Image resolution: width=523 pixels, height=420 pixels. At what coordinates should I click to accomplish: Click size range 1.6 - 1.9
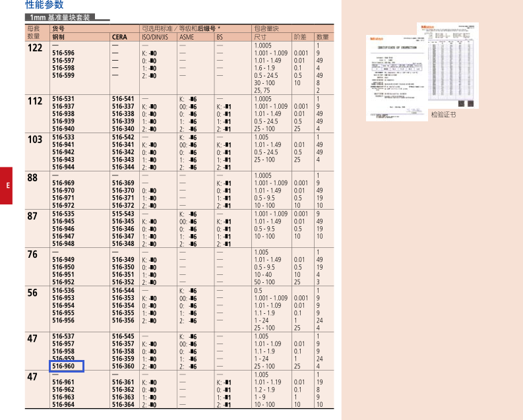click(264, 68)
